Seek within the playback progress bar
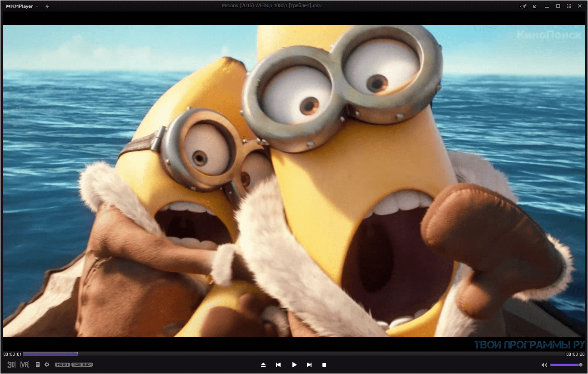The height and width of the screenshot is (374, 588). (294, 354)
